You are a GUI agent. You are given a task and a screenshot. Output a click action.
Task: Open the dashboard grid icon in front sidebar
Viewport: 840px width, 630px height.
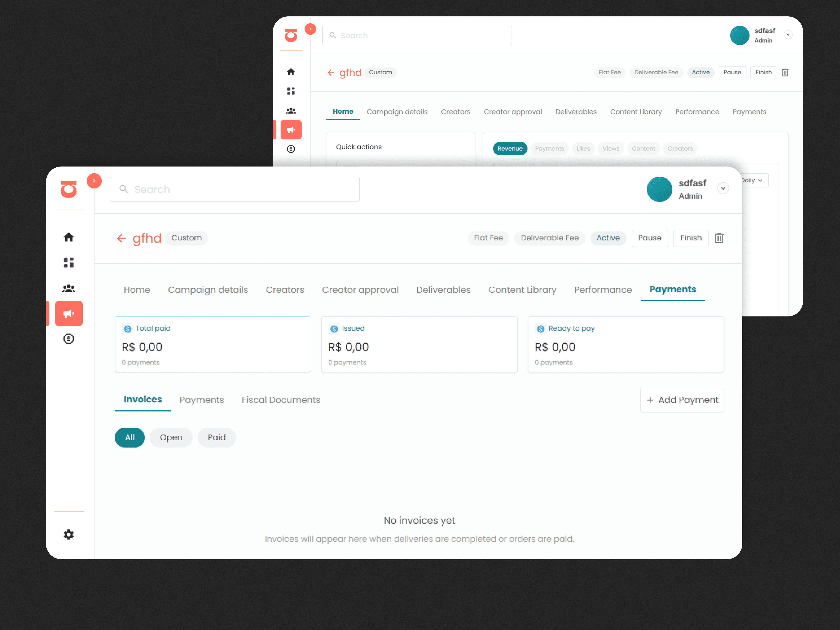coord(68,262)
